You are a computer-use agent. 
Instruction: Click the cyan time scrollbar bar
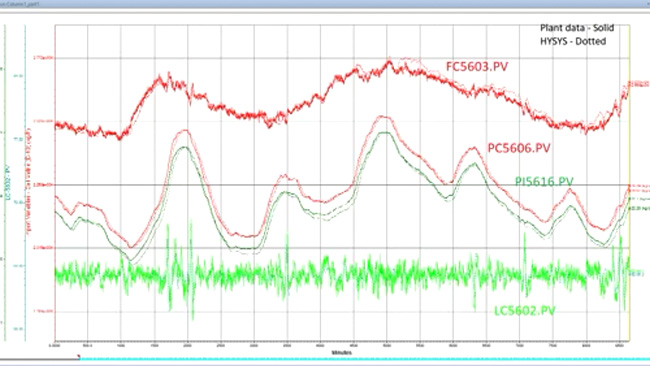click(365, 359)
